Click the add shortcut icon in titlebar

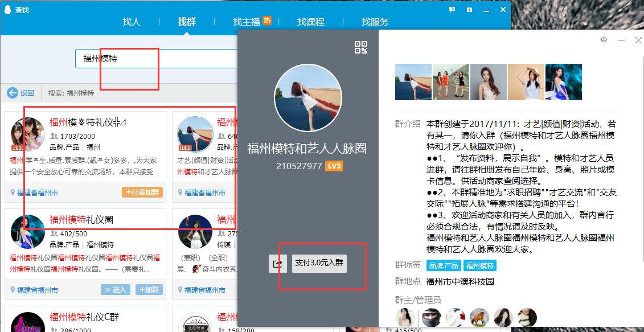tap(468, 9)
